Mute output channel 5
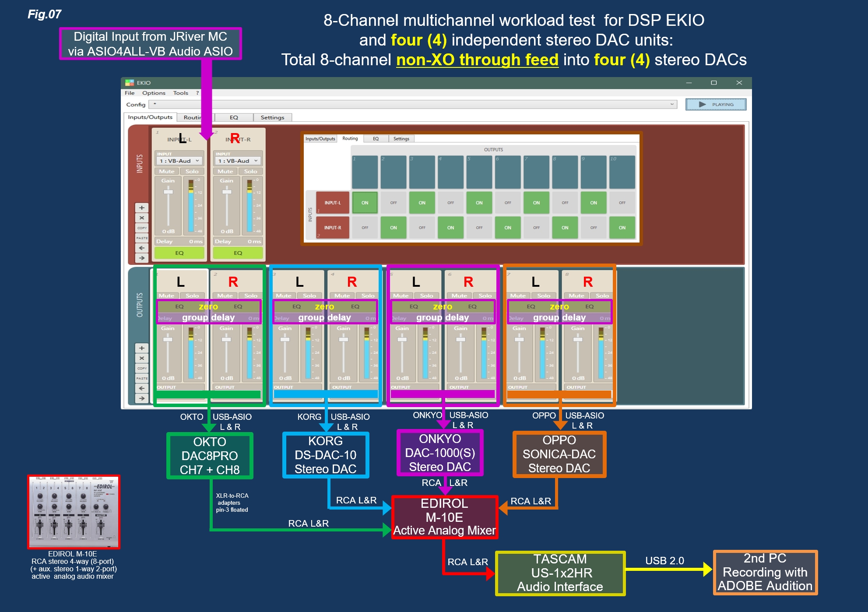 click(401, 295)
